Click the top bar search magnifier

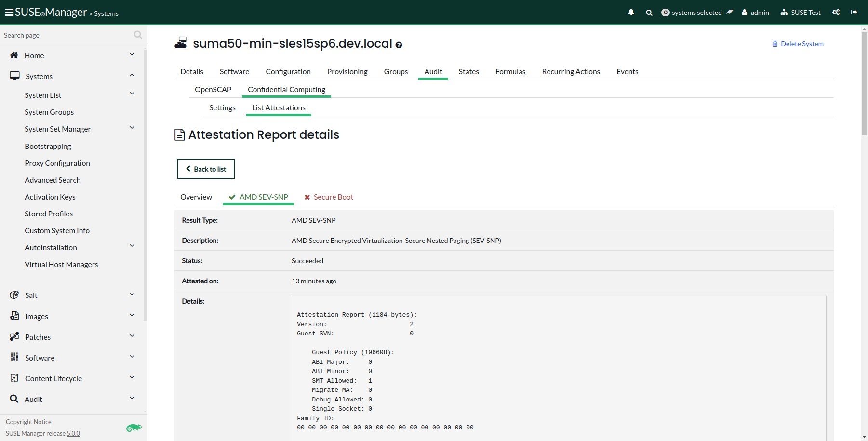click(649, 13)
